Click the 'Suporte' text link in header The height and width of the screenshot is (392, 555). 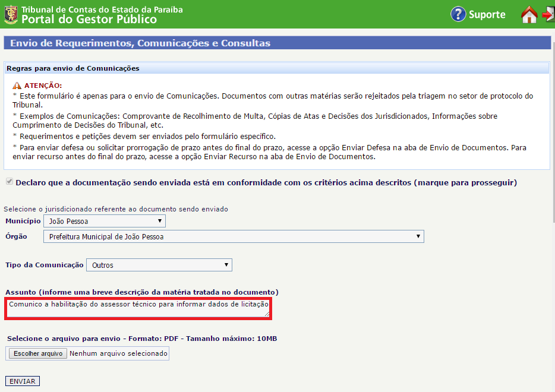[487, 15]
